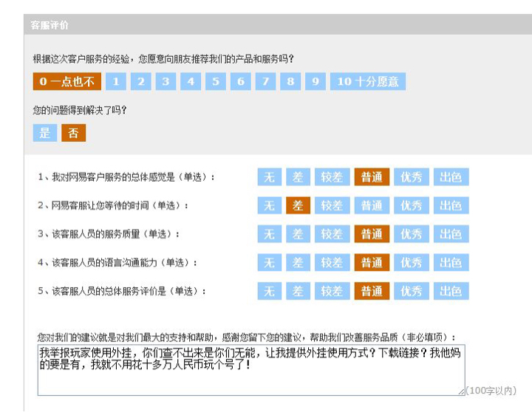Image resolution: width=532 pixels, height=412 pixels.
Task: Pick rating 10 十分愿意
Action: point(367,81)
